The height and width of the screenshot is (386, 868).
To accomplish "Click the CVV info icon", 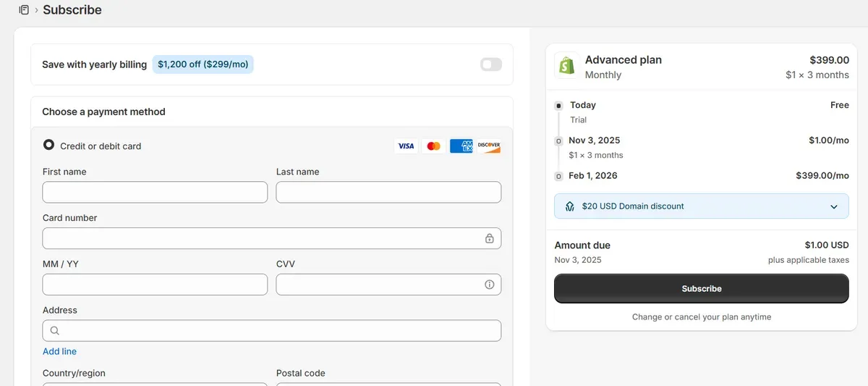I will [x=489, y=285].
